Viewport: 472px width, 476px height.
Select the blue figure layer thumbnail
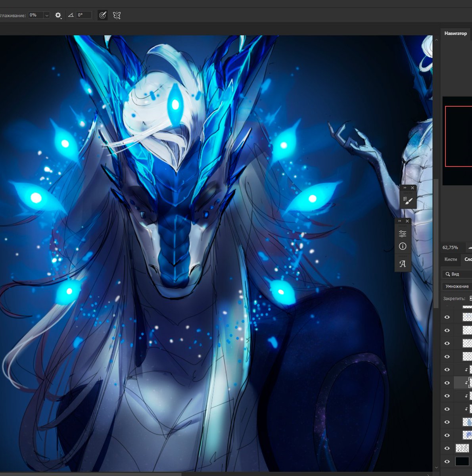467,422
